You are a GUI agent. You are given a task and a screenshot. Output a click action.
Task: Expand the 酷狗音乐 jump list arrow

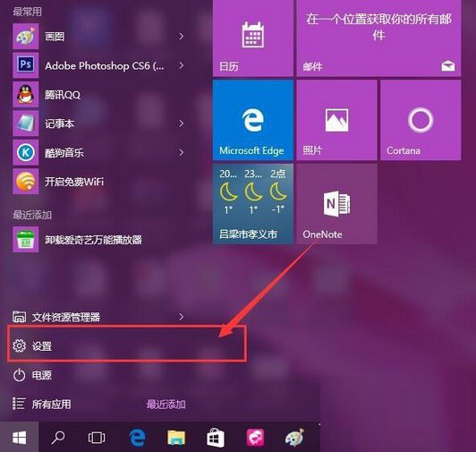[x=182, y=152]
